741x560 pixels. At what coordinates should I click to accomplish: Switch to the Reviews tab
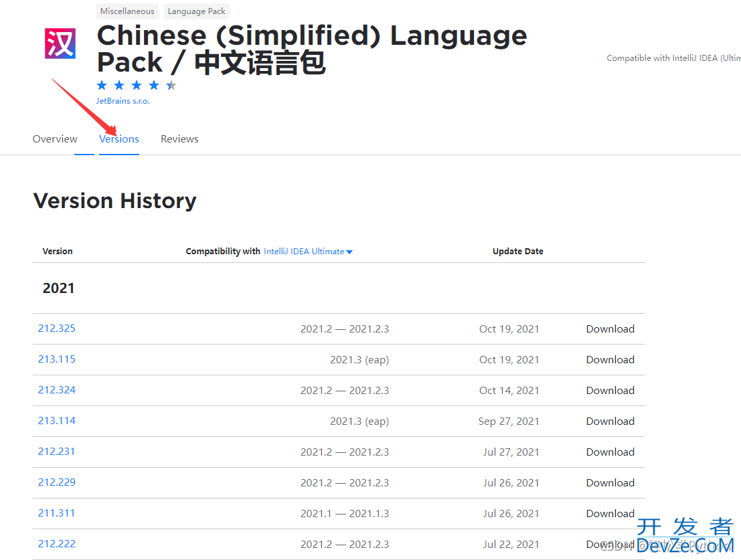tap(179, 138)
